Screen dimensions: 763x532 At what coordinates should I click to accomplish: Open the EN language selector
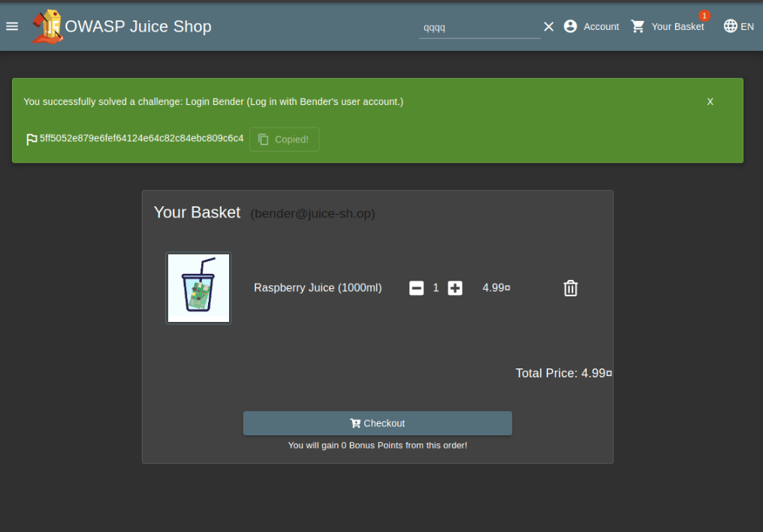(x=739, y=26)
